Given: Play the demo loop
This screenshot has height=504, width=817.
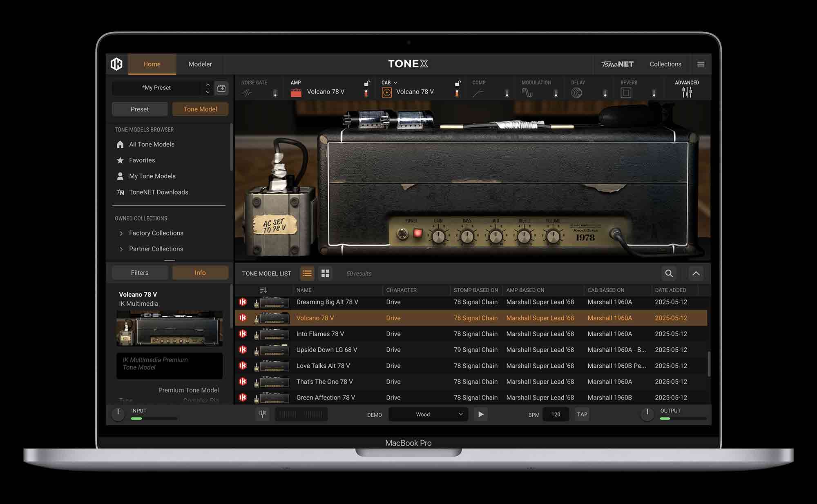Looking at the screenshot, I should click(481, 414).
